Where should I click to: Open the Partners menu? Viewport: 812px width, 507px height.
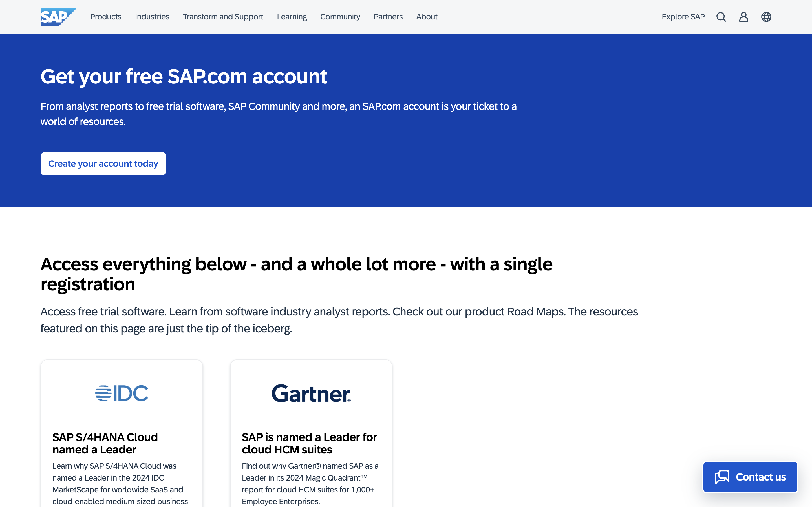tap(388, 17)
